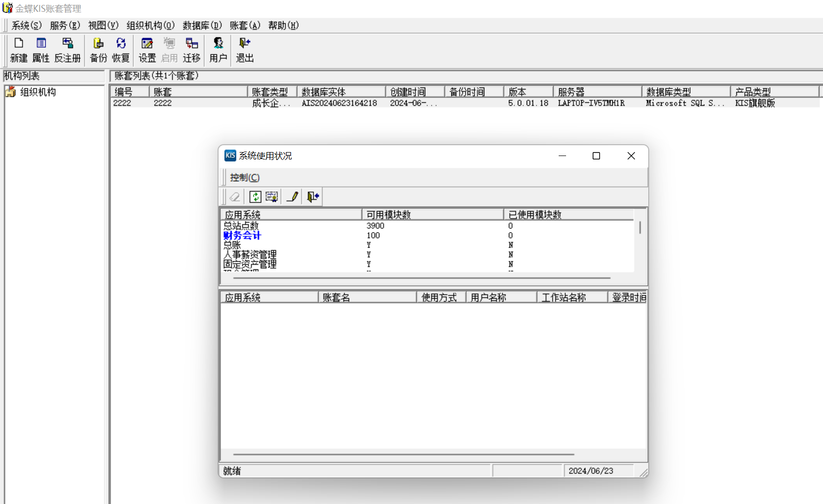Open the 控制(C) menu in the dialog
The width and height of the screenshot is (823, 504).
coord(245,177)
